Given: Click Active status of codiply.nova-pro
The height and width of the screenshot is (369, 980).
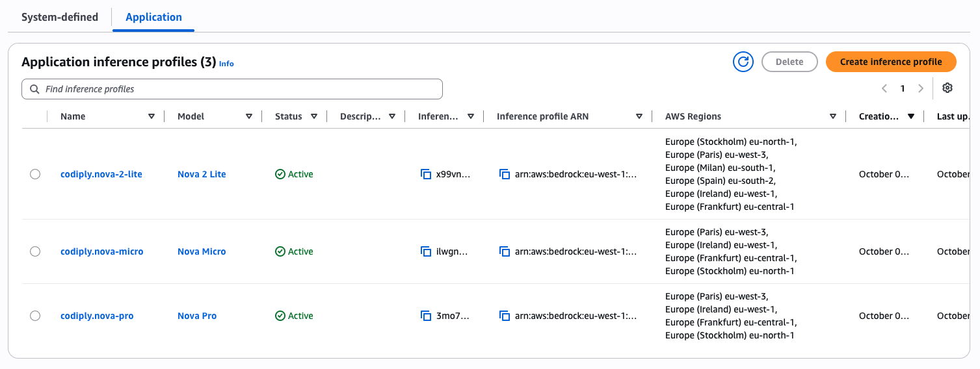Looking at the screenshot, I should (294, 316).
